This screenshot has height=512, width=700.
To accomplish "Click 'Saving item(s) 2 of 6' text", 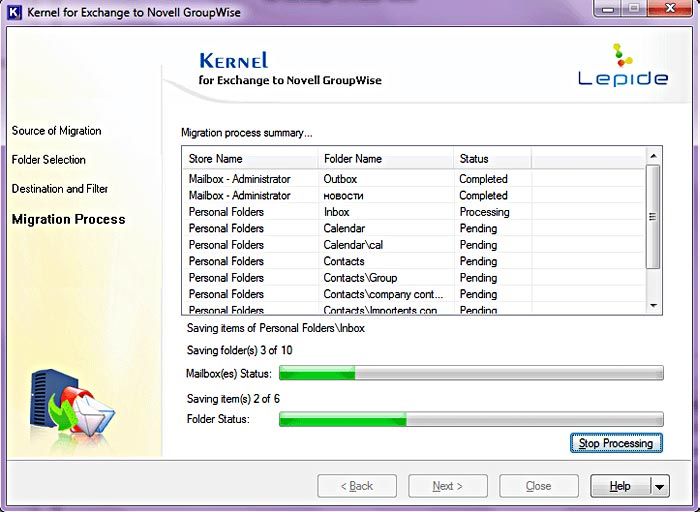I will coord(233,399).
